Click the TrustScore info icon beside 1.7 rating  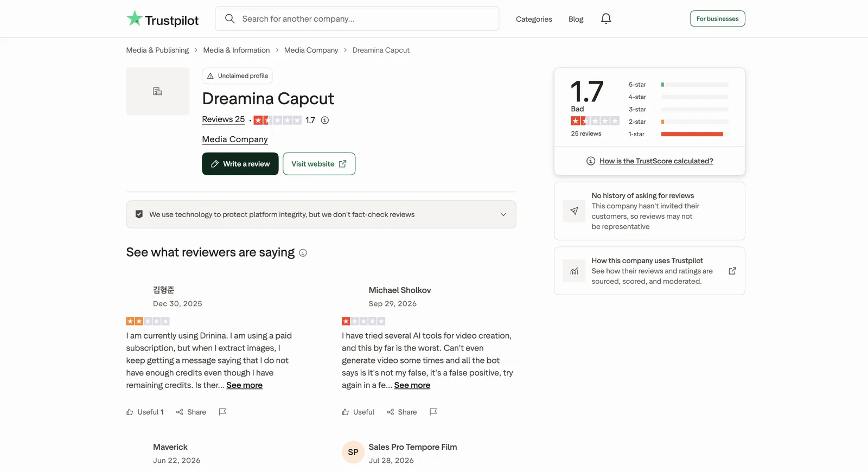[325, 120]
